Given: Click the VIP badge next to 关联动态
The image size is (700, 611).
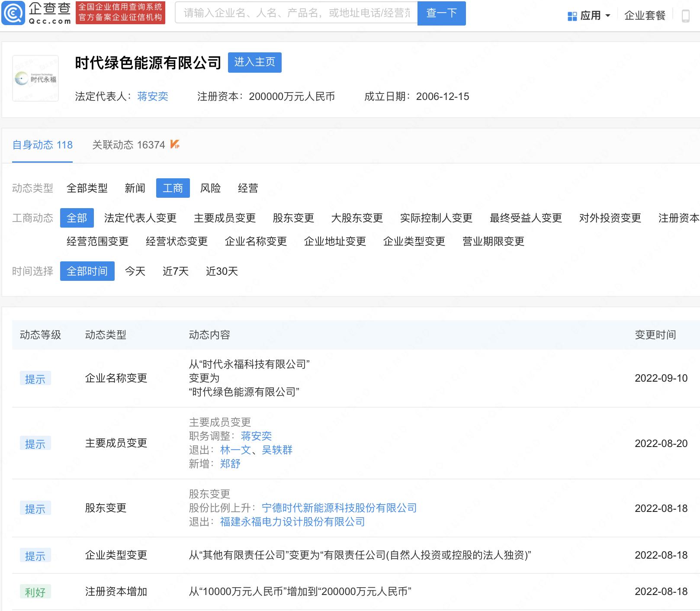Looking at the screenshot, I should pos(175,145).
